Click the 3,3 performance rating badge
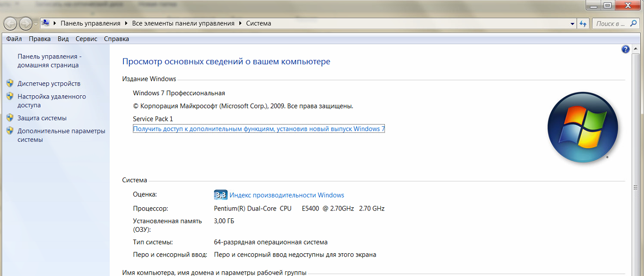Viewport: 644px width, 276px height. (221, 195)
